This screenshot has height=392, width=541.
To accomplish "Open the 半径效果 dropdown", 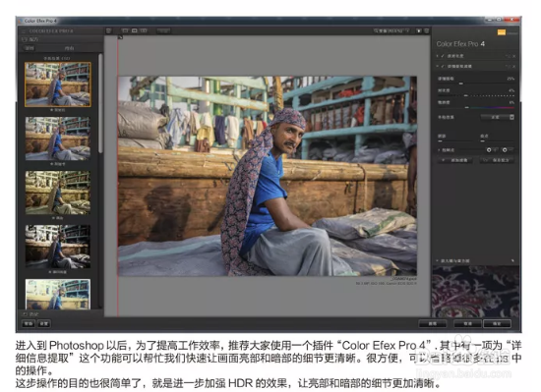I will click(x=498, y=117).
